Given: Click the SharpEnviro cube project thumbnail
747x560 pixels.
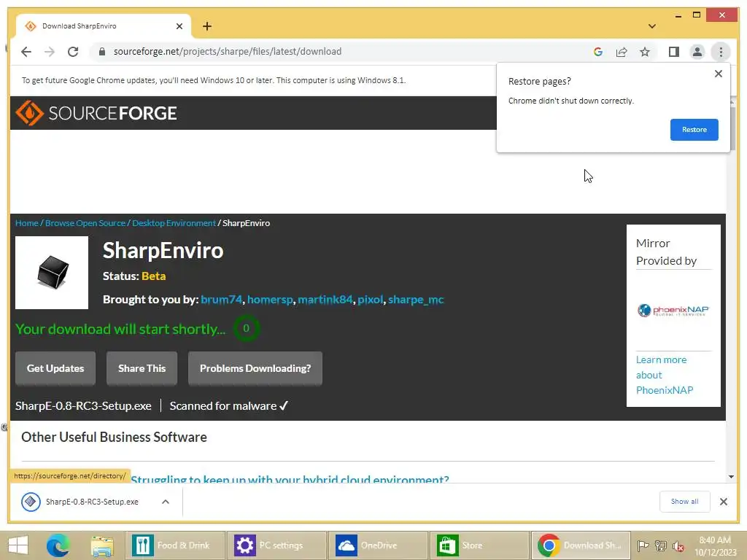Looking at the screenshot, I should [x=52, y=273].
